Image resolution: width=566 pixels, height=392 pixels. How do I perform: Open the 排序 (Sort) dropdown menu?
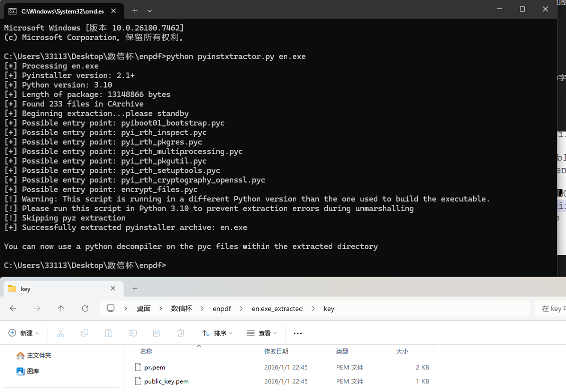[217, 333]
